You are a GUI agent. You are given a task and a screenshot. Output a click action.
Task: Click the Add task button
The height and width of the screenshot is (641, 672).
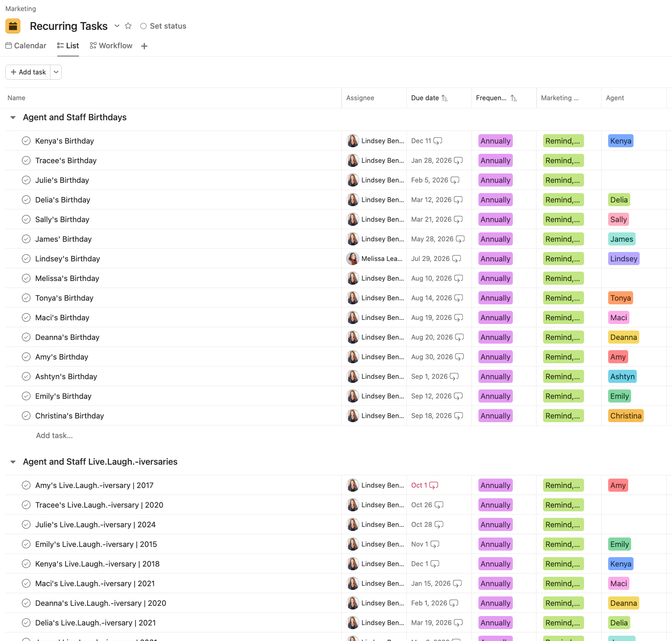(27, 72)
